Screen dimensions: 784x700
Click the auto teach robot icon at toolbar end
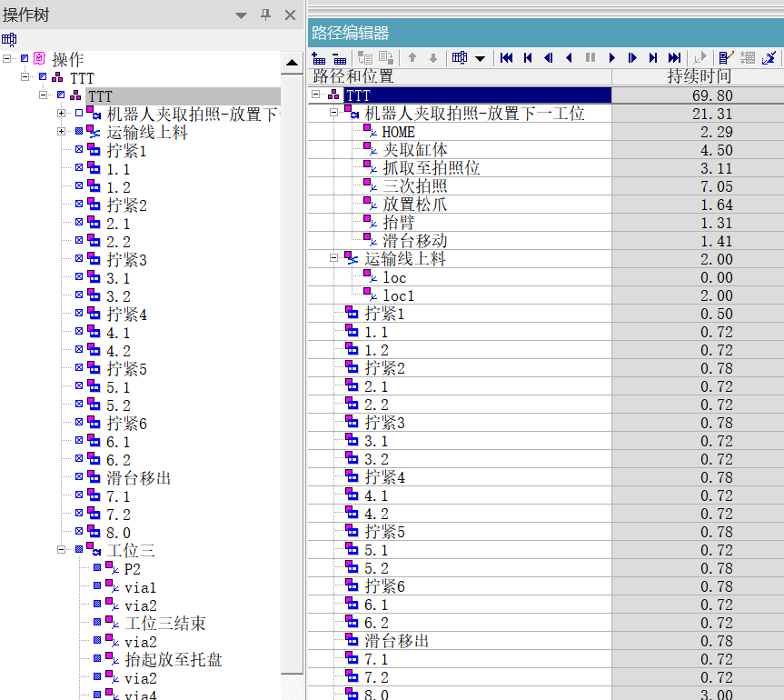[x=769, y=58]
